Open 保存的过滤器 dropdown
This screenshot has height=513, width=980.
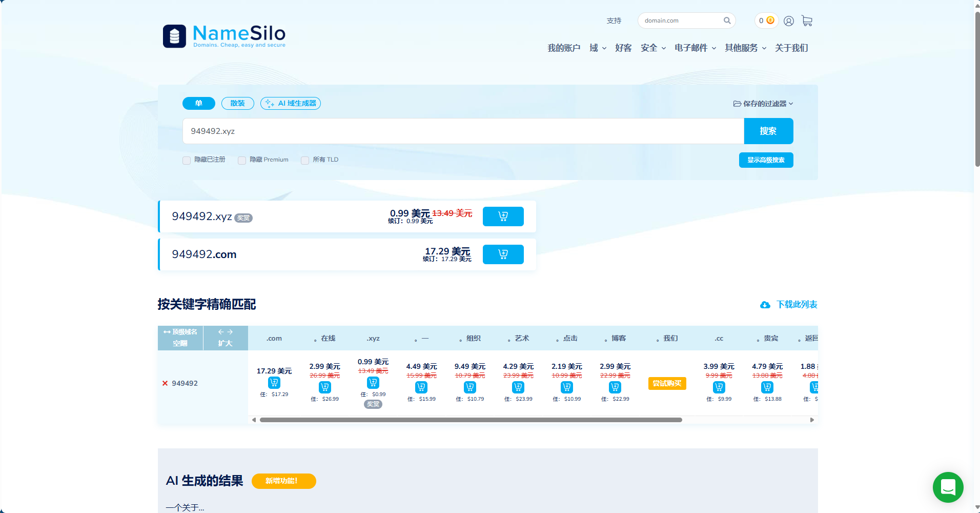(763, 104)
